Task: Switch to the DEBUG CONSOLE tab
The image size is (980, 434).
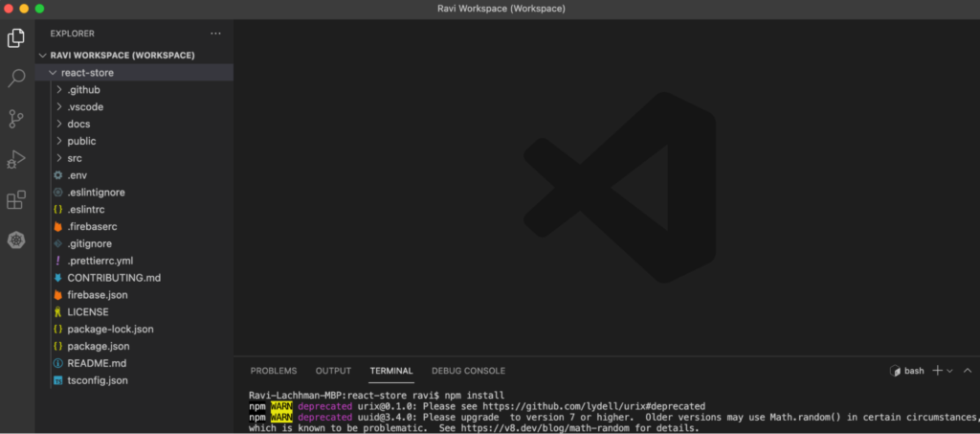Action: [468, 371]
